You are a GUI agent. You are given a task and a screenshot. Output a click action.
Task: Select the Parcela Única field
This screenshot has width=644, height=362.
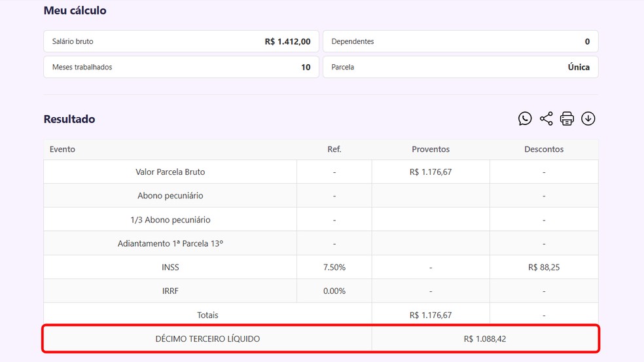pos(460,67)
